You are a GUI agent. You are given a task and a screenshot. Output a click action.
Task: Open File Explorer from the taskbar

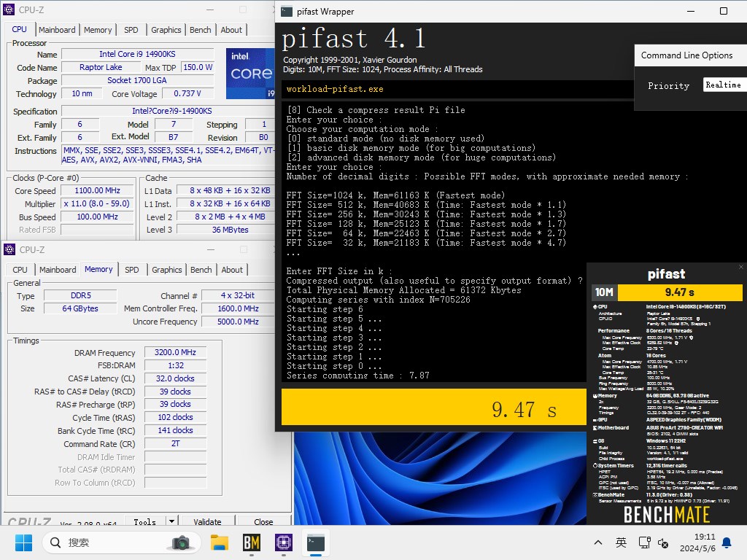(x=220, y=542)
